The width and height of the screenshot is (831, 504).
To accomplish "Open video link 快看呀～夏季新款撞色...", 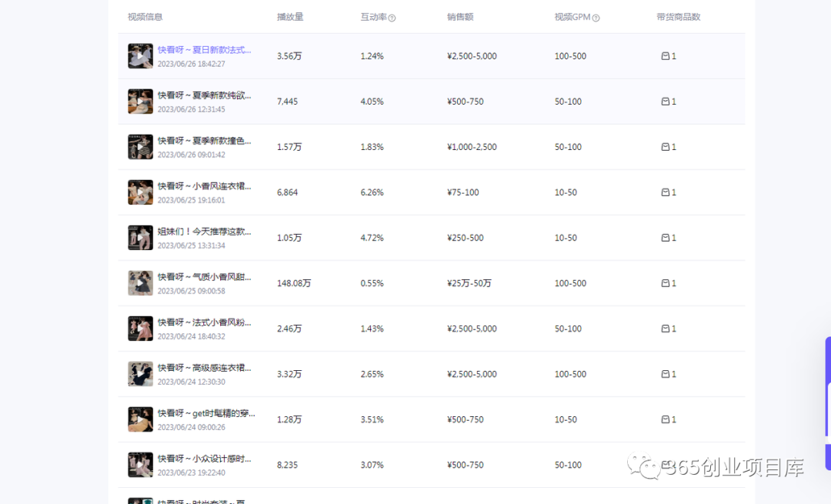I will pyautogui.click(x=204, y=141).
